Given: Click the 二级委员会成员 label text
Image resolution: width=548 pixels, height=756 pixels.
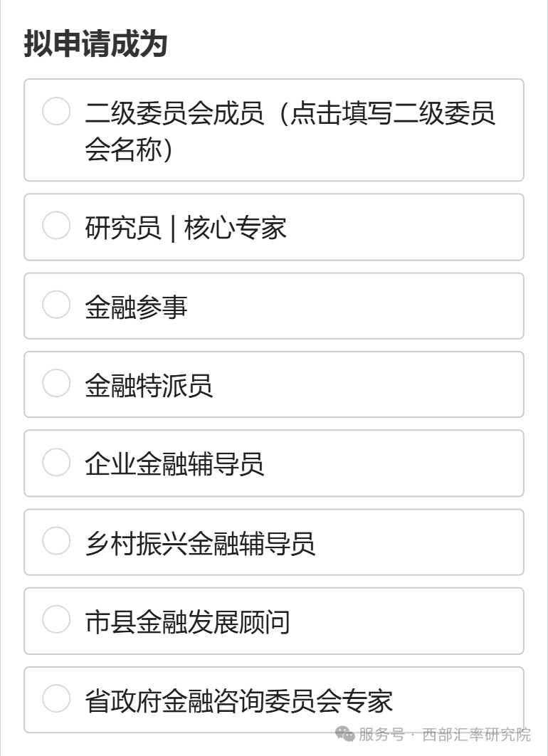Looking at the screenshot, I should [x=174, y=113].
